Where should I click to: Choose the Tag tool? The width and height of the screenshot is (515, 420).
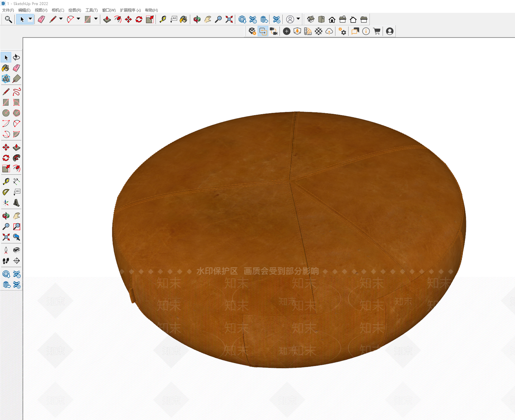point(16,79)
